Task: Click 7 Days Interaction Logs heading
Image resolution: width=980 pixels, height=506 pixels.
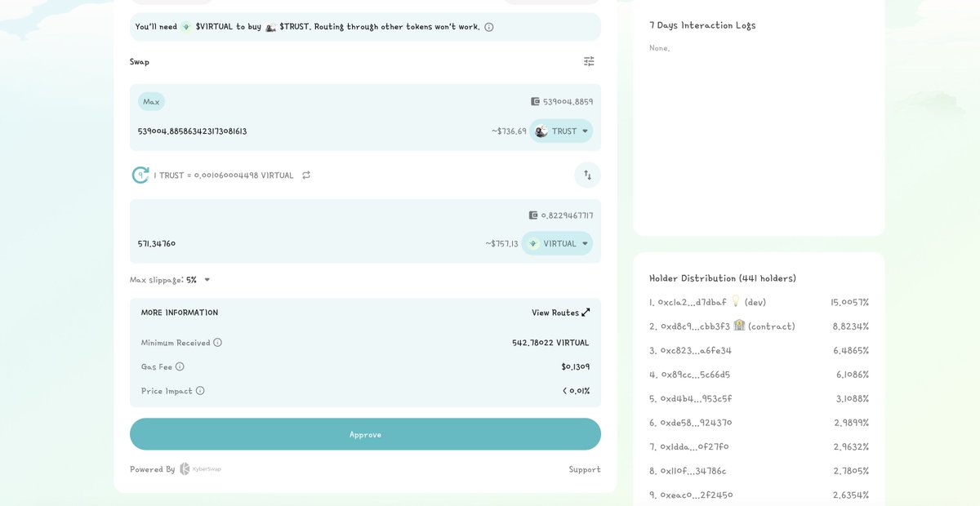Action: [x=702, y=25]
